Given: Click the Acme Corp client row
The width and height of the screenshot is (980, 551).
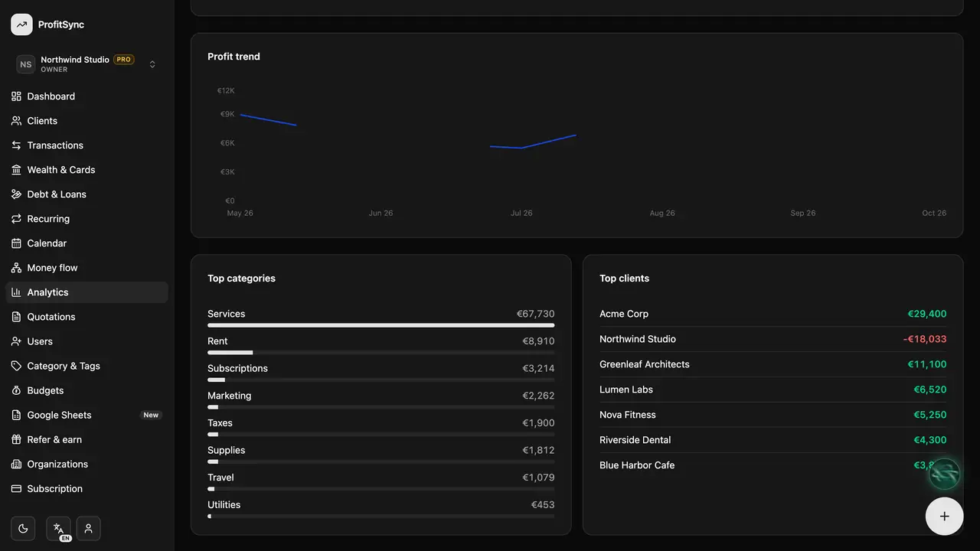Looking at the screenshot, I should (773, 314).
